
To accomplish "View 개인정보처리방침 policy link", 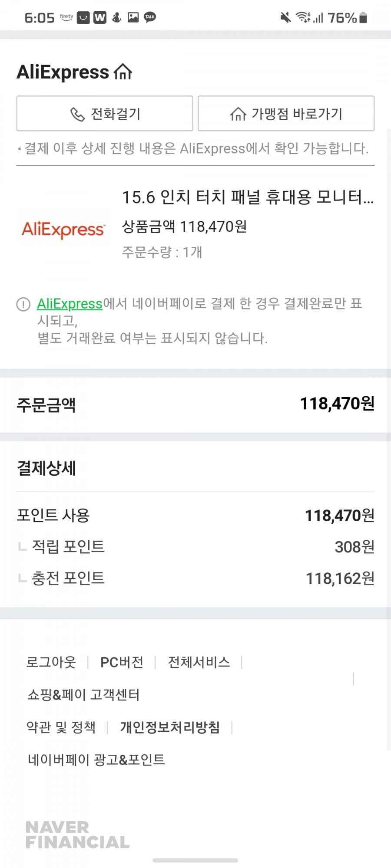I will coord(170,727).
